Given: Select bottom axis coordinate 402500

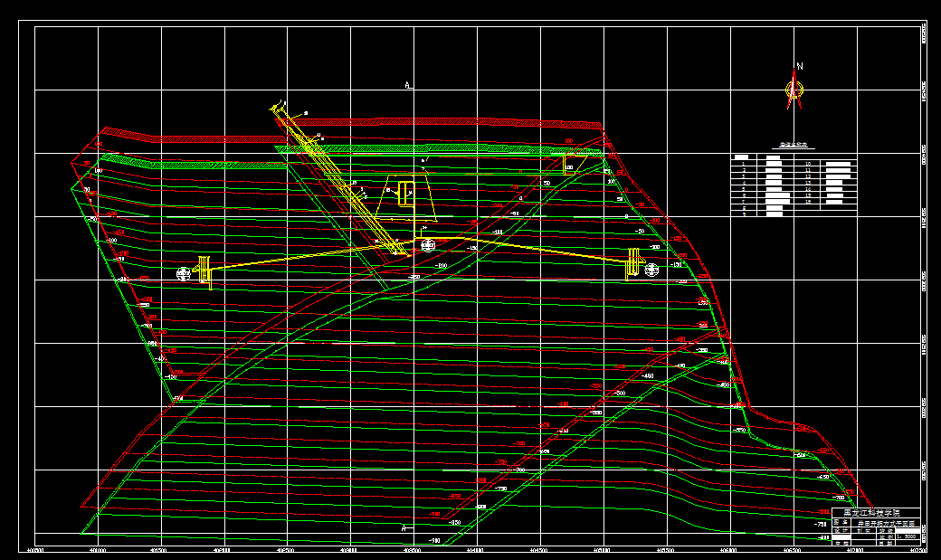Looking at the screenshot, I should coord(285,550).
